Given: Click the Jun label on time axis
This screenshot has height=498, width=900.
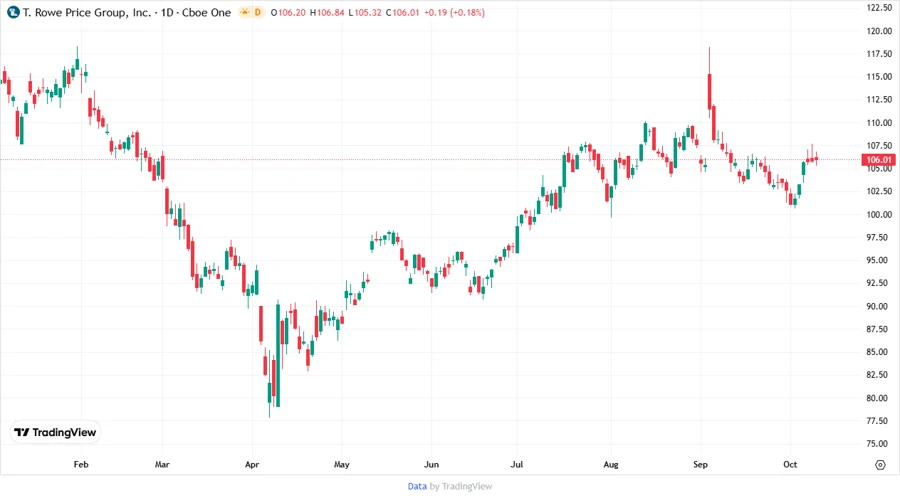Looking at the screenshot, I should coord(431,465).
